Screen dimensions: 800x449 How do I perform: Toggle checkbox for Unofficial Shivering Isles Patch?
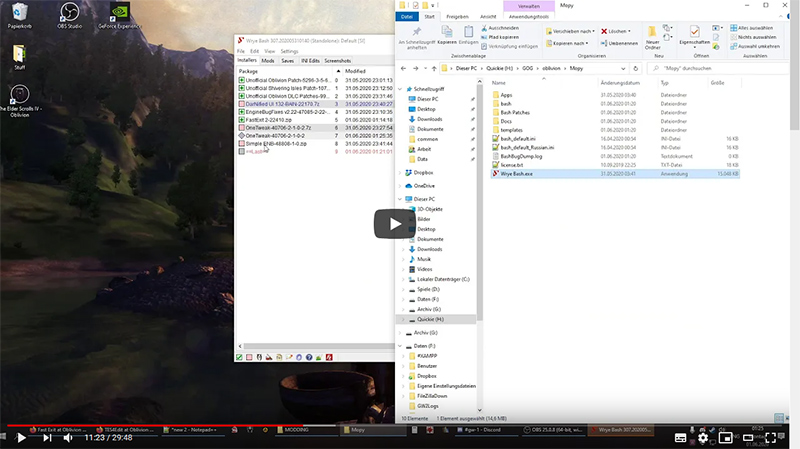[x=242, y=88]
